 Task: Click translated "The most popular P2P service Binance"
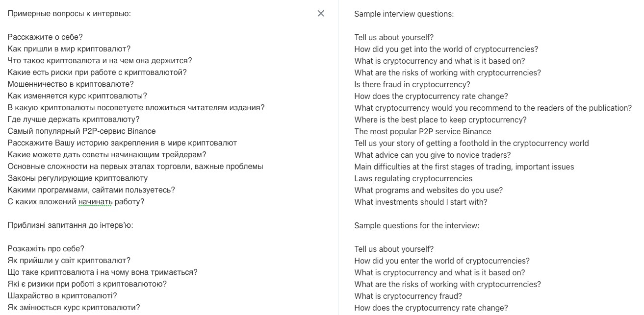(x=422, y=132)
